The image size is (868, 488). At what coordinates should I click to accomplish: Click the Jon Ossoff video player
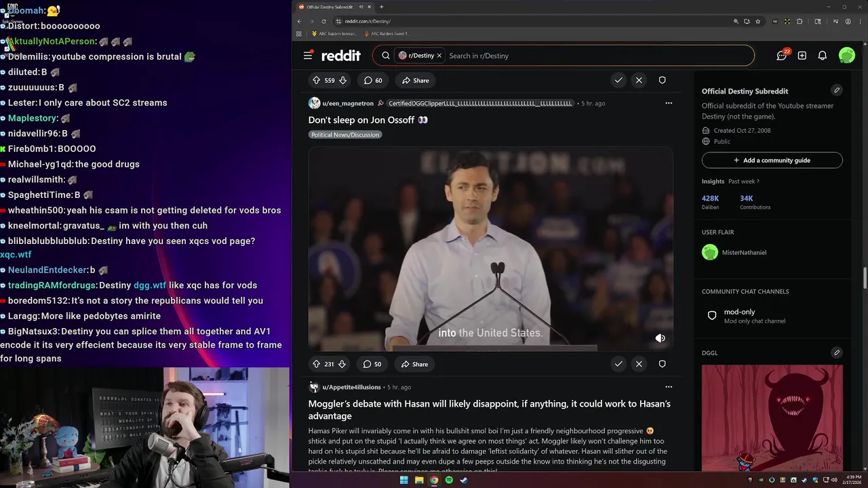(x=491, y=249)
